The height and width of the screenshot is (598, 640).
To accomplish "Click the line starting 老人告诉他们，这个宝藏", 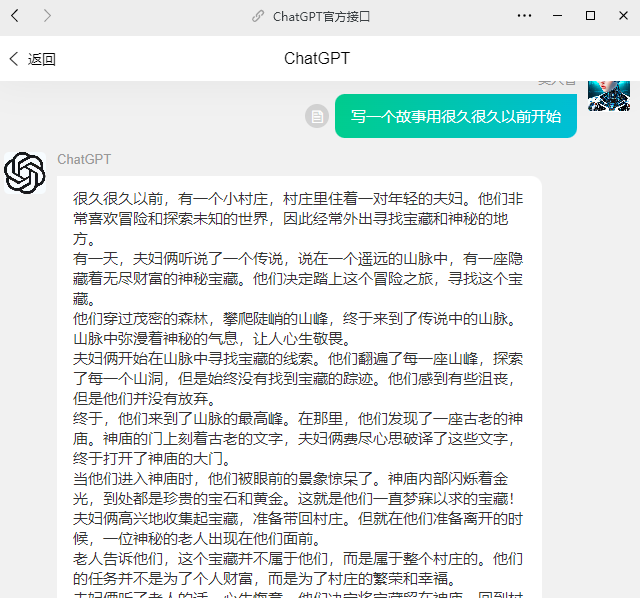I will point(298,559).
